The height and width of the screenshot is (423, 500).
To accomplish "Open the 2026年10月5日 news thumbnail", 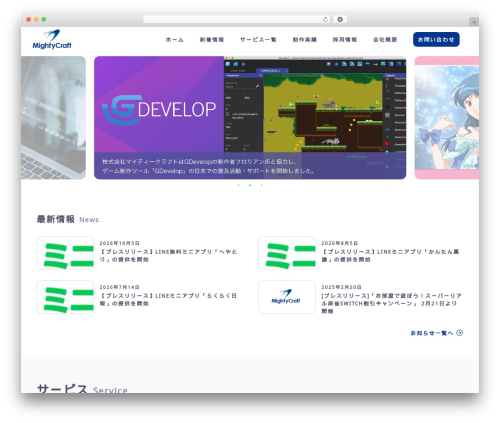I will 65,253.
